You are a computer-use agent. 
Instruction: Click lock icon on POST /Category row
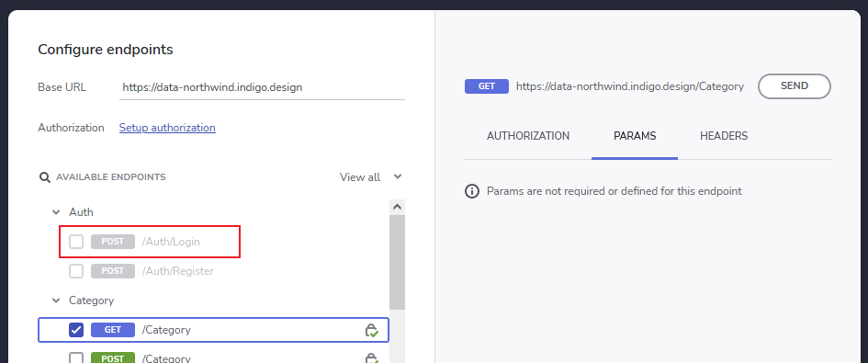[371, 358]
